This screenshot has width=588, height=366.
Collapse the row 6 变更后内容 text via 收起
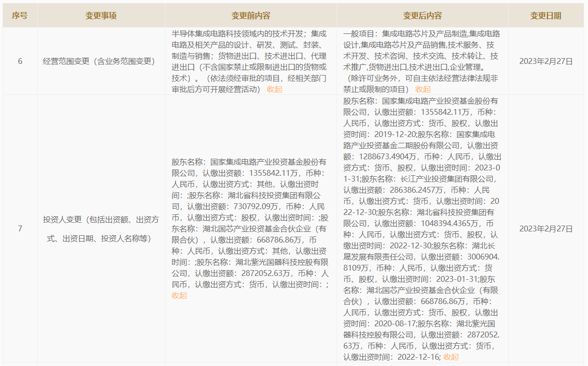[423, 89]
